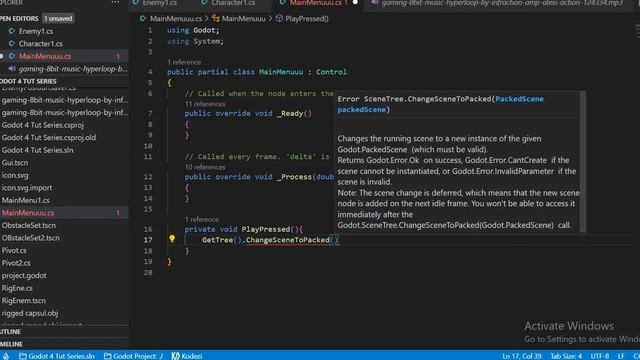Change LF end of line sequence
This screenshot has height=360, width=640.
[621, 356]
